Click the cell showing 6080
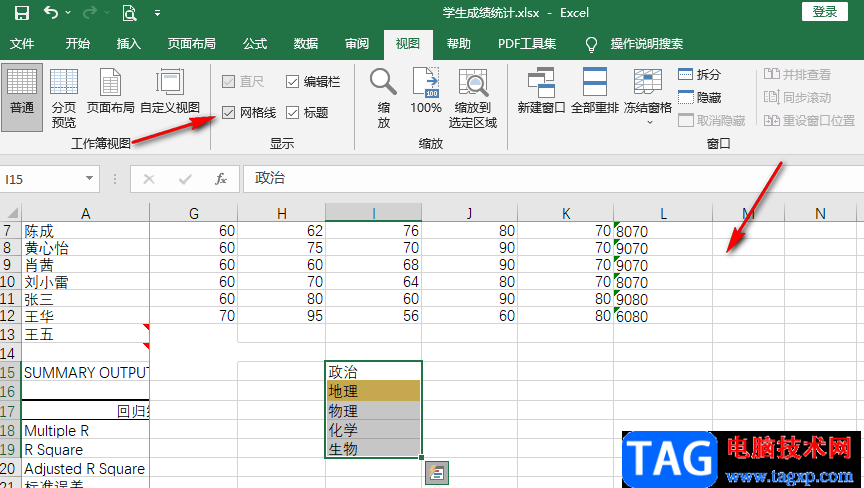 (663, 316)
